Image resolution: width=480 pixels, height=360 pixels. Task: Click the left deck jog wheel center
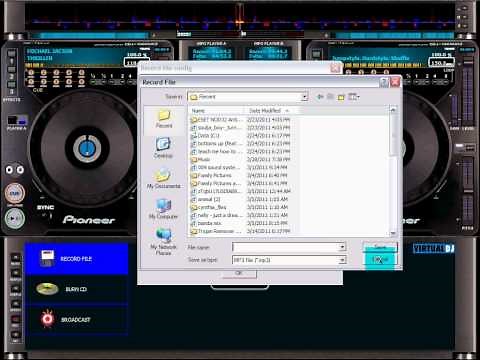(87, 148)
